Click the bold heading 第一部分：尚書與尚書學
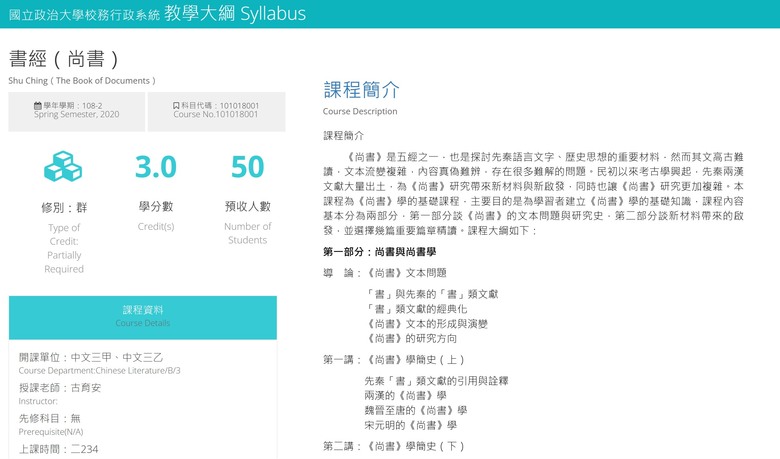780x459 pixels. (x=380, y=252)
